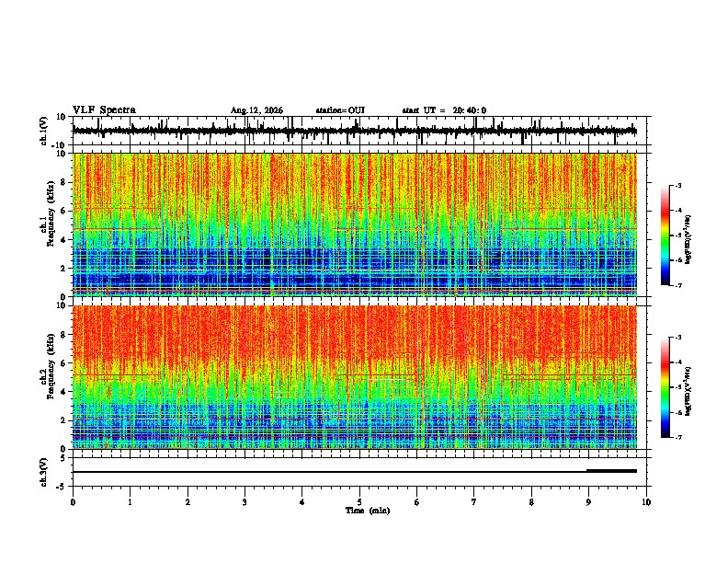Click the ch.2 color scale bar
Screen dimensions: 728x563
click(665, 387)
